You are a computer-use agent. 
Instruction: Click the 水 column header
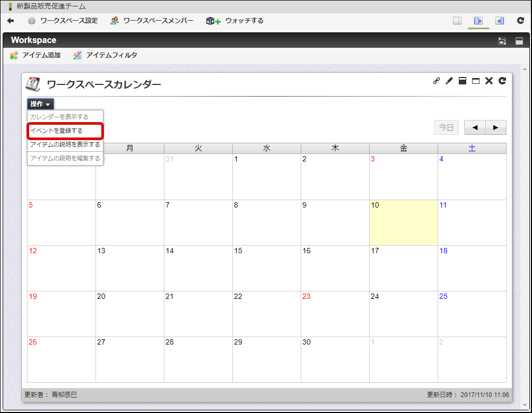point(267,148)
